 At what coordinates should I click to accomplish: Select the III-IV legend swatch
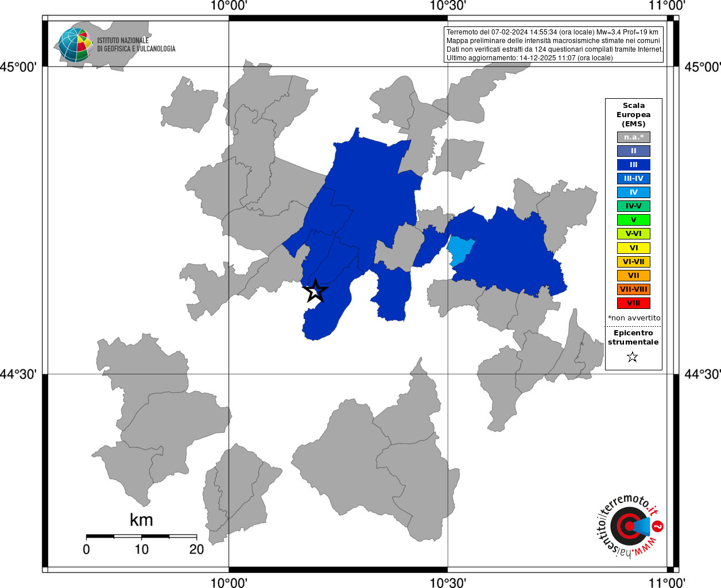pyautogui.click(x=634, y=179)
